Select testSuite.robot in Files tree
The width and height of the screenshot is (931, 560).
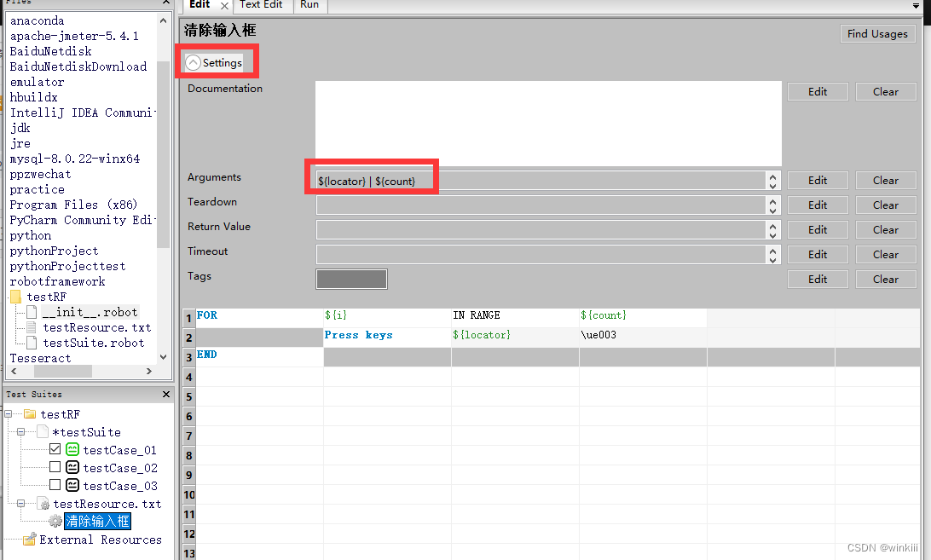coord(94,343)
